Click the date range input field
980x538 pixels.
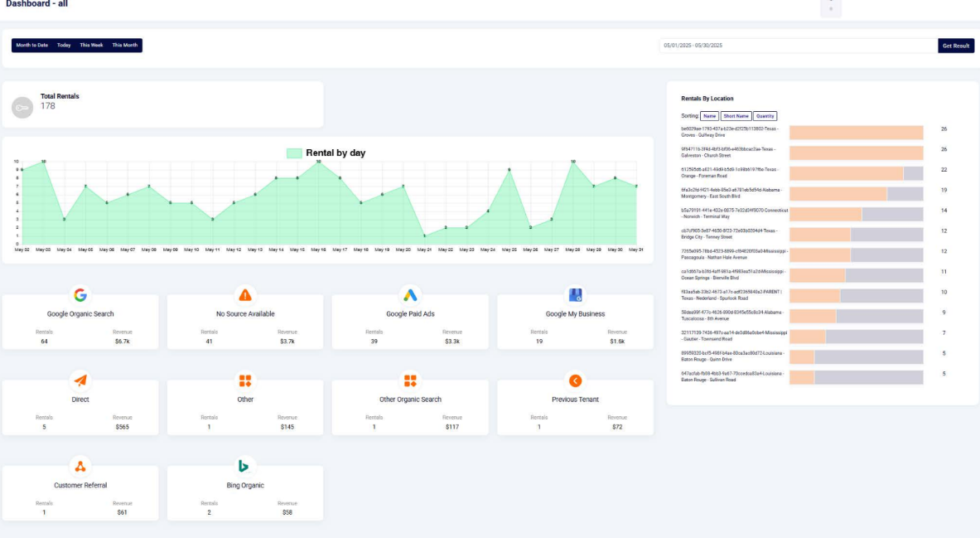[798, 46]
